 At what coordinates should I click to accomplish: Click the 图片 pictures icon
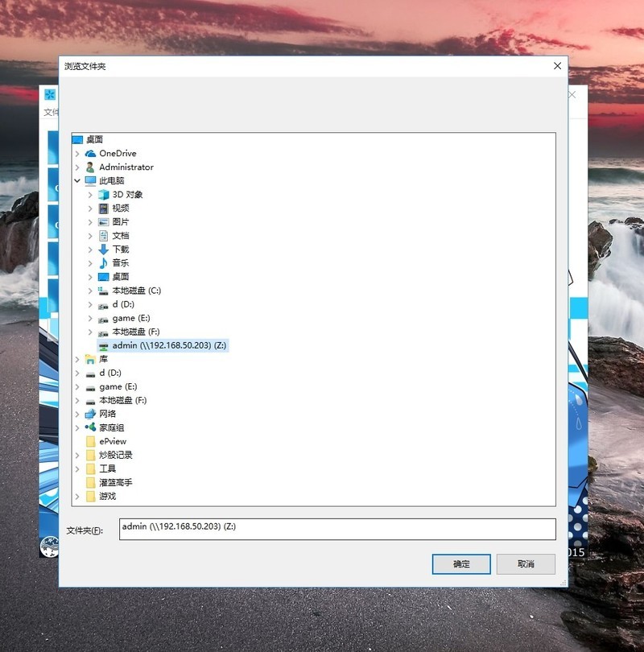point(104,222)
